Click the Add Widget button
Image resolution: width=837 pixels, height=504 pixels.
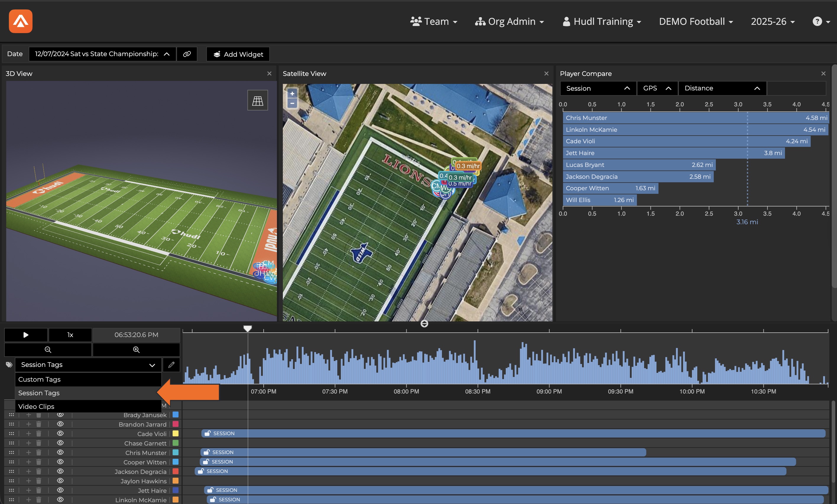coord(238,54)
